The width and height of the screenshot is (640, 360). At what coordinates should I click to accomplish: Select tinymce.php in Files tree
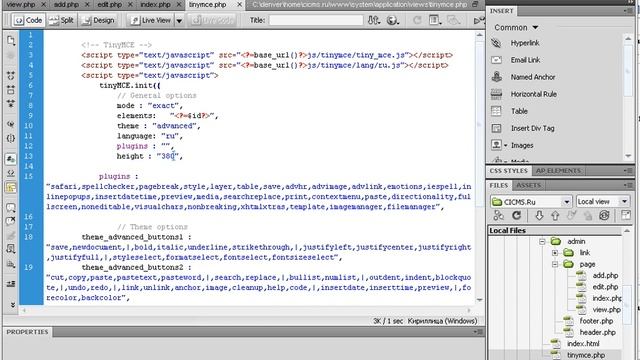585,355
